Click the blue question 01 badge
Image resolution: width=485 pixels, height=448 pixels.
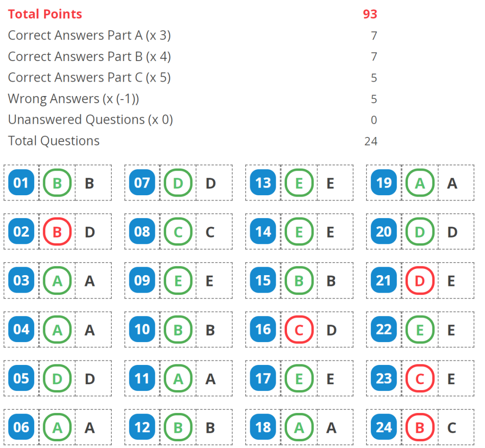click(21, 183)
